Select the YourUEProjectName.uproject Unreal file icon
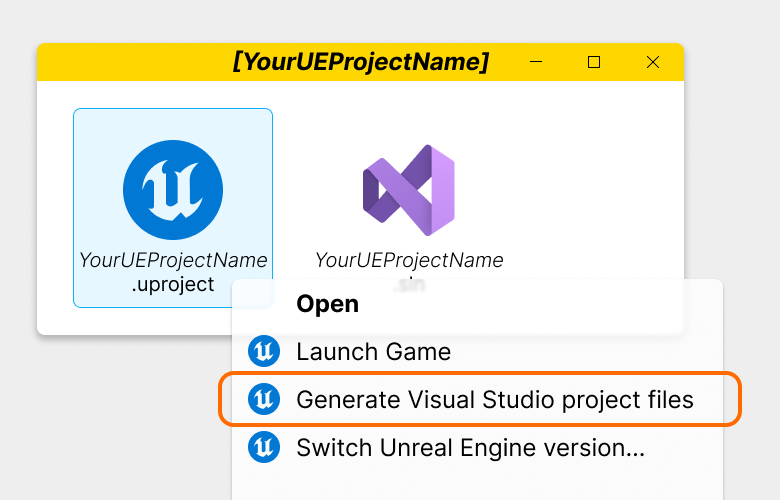This screenshot has width=780, height=500. tap(173, 190)
